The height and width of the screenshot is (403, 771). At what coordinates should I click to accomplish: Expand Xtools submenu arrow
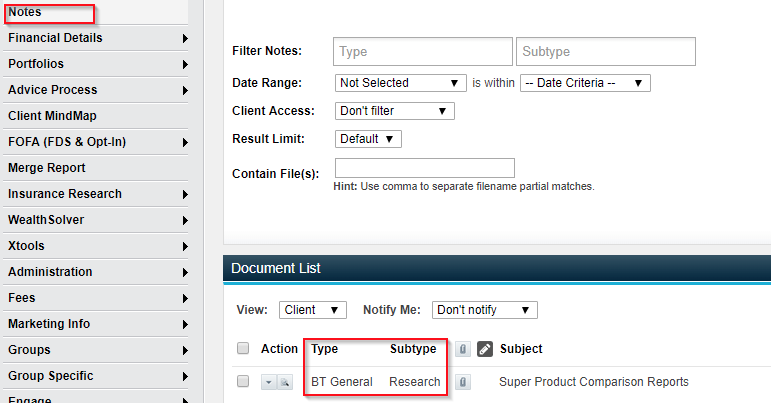[185, 247]
